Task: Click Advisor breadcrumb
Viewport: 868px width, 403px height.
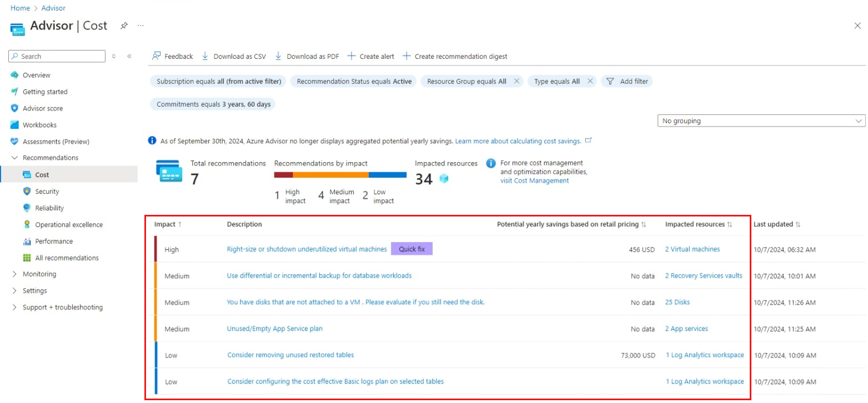Action: tap(53, 8)
